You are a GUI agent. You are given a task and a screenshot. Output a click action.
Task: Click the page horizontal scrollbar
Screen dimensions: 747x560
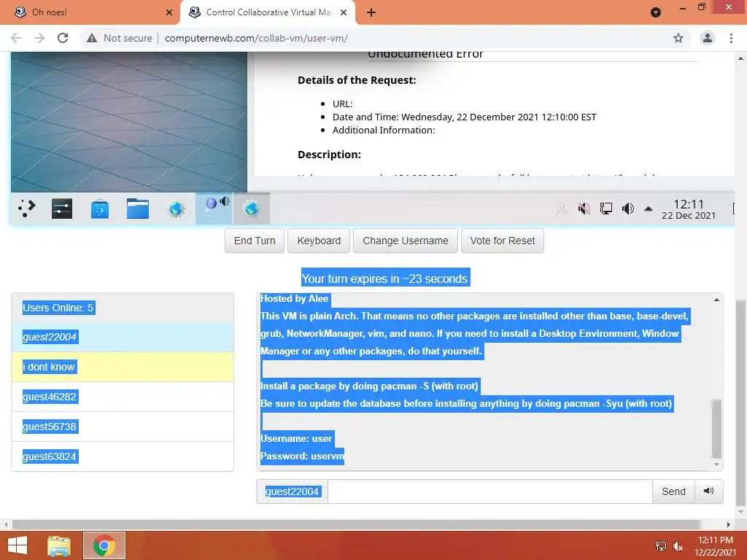click(x=356, y=524)
